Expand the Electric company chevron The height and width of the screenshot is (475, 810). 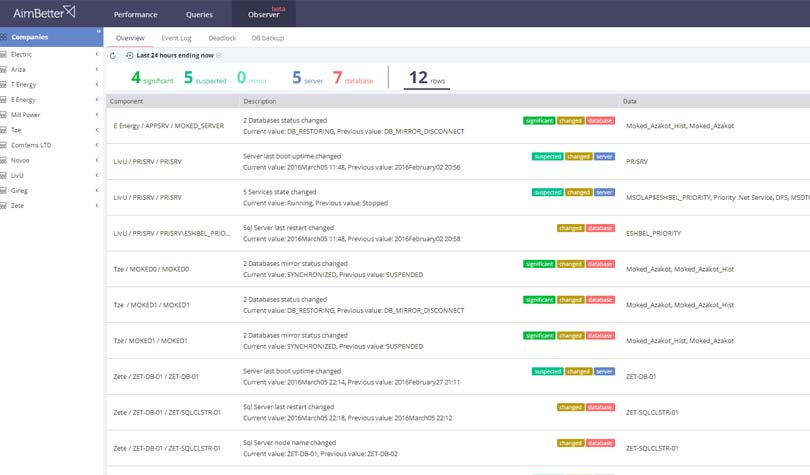click(97, 54)
